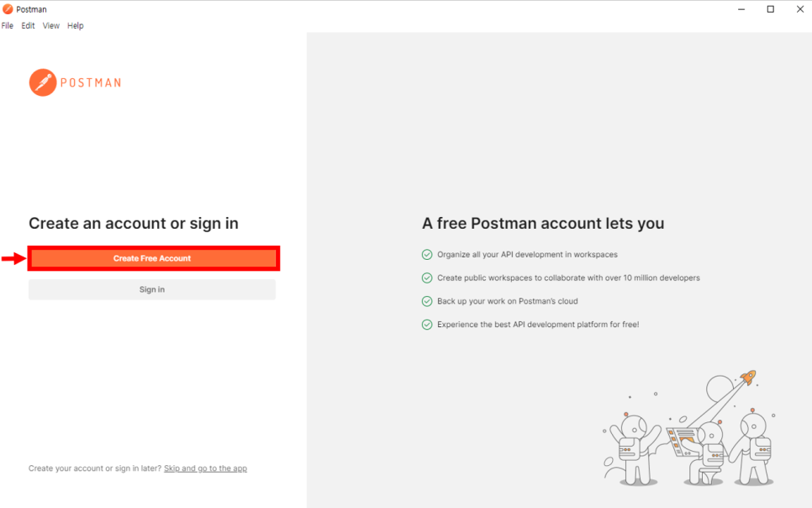The width and height of the screenshot is (812, 508).
Task: Click the Postman icon in the title bar
Action: [x=8, y=9]
